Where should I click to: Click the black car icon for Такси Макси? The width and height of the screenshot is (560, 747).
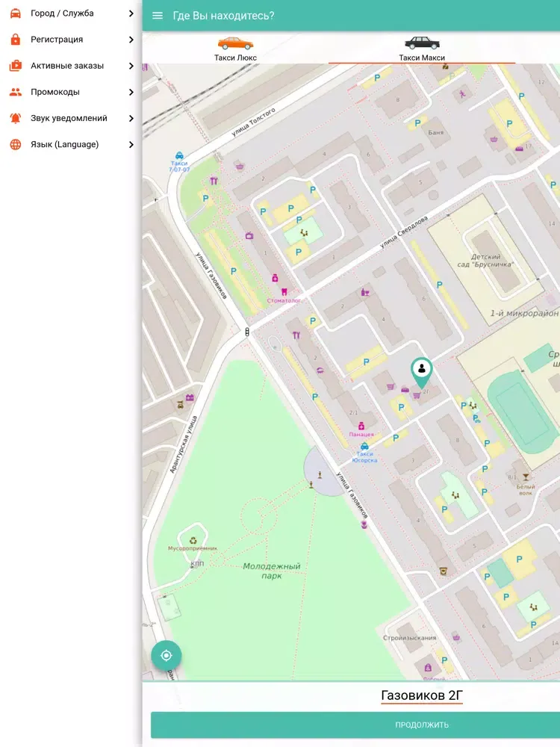[x=422, y=43]
